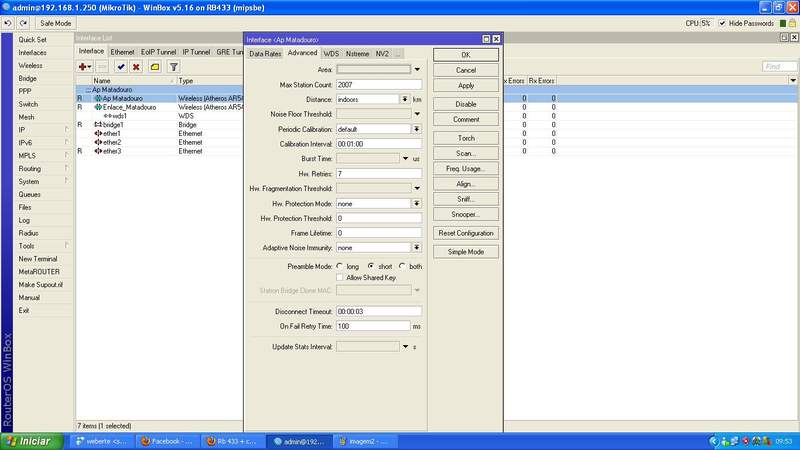
Task: Click the Snooper... button
Action: coord(466,214)
